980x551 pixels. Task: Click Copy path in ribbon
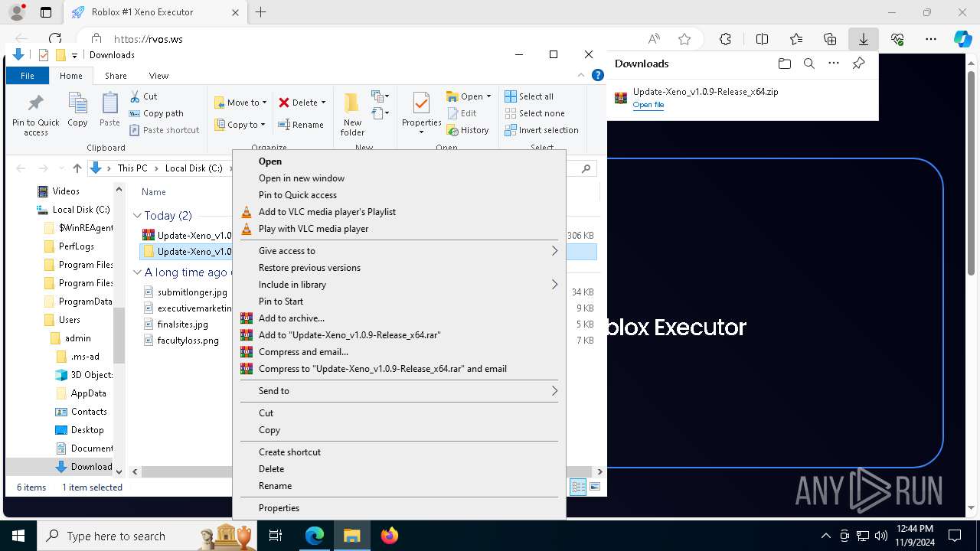[x=156, y=113]
